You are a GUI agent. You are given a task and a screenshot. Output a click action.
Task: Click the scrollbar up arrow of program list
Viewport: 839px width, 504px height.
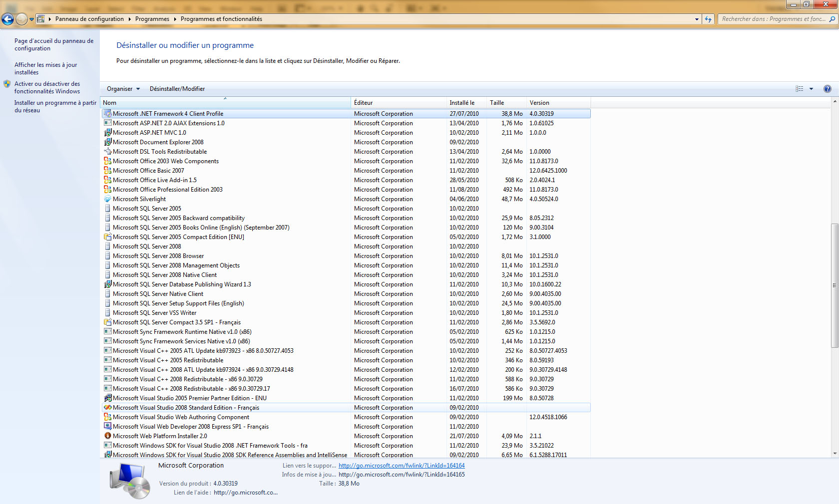835,102
